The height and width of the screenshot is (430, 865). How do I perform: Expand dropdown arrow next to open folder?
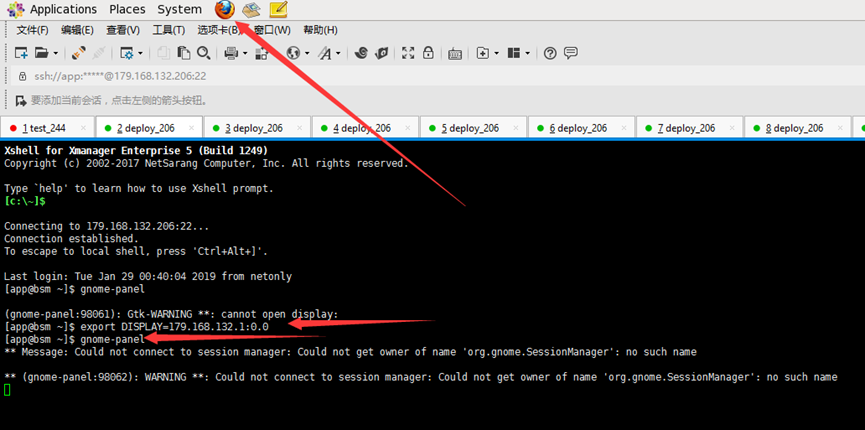pos(55,54)
